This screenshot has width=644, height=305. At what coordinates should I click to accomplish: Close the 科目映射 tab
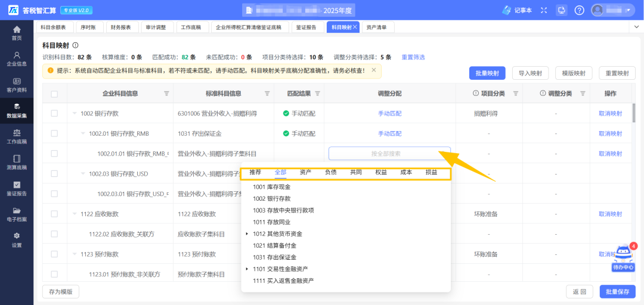coord(355,27)
